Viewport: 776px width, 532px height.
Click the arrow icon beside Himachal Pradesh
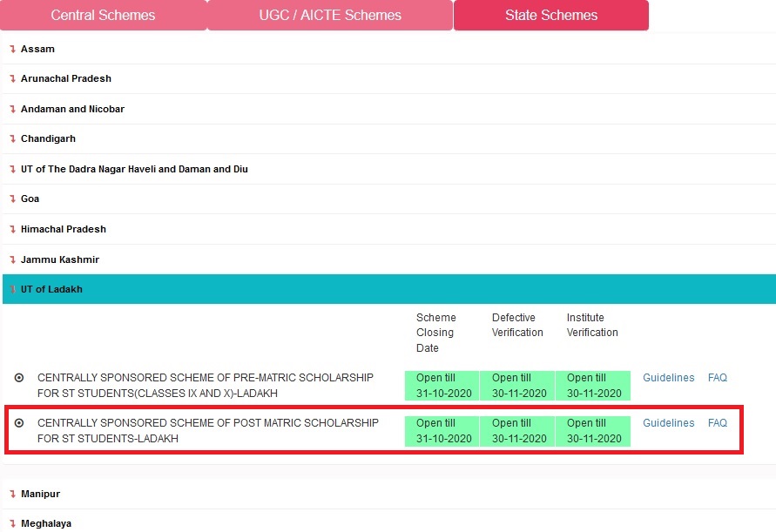[x=12, y=230]
